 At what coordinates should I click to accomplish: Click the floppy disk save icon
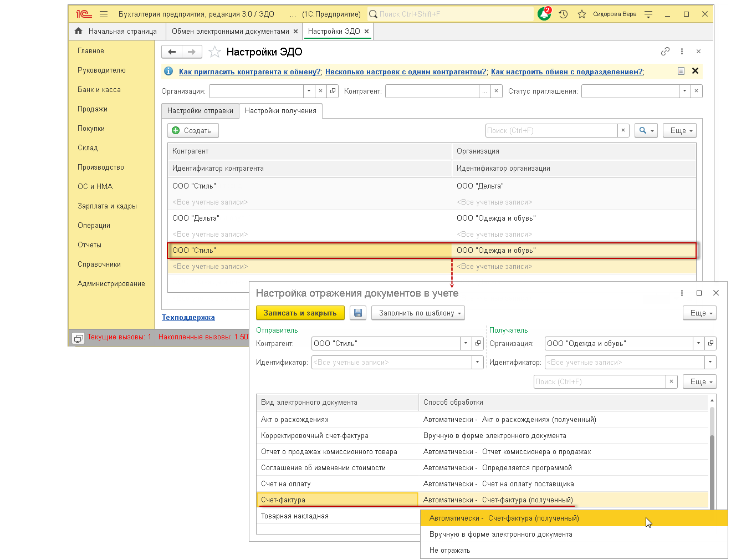point(358,313)
